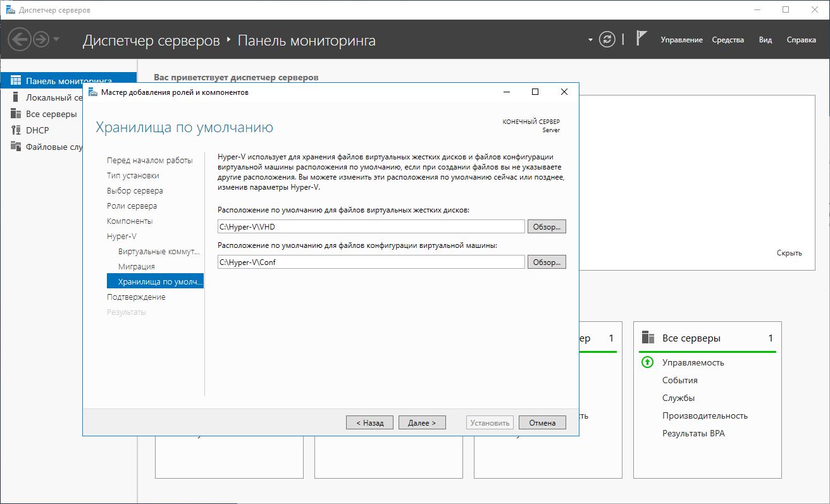Open the Вид menu
The image size is (830, 504).
pos(765,40)
